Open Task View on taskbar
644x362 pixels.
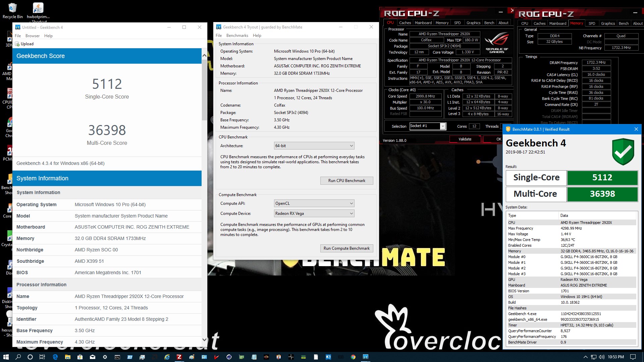42,357
